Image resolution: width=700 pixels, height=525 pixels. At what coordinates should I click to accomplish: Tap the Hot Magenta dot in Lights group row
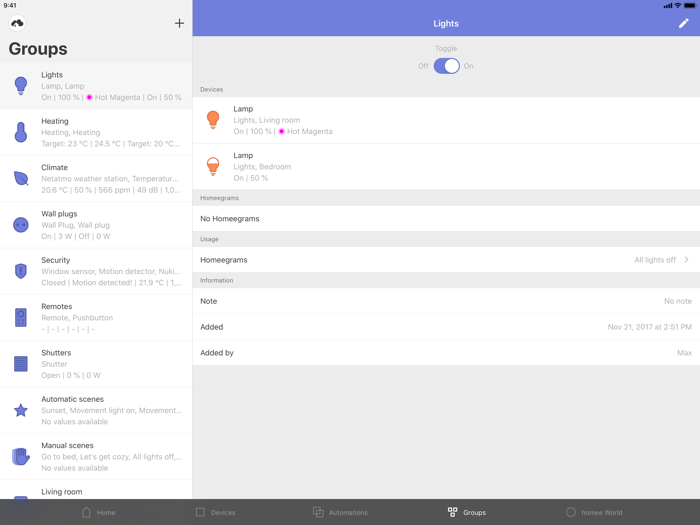click(89, 97)
